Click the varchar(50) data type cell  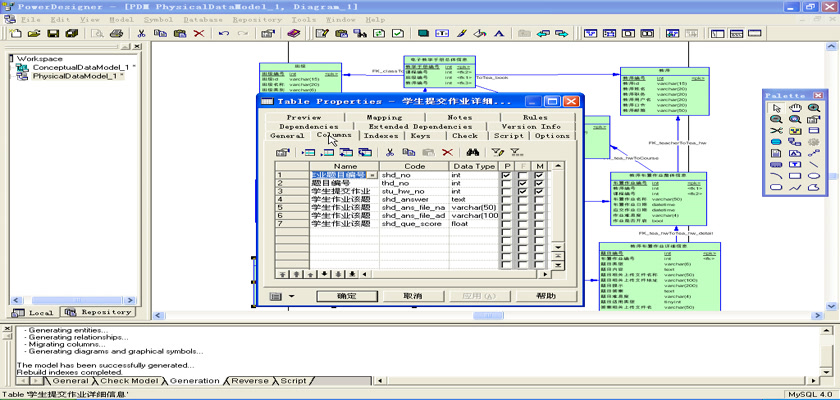coord(474,207)
